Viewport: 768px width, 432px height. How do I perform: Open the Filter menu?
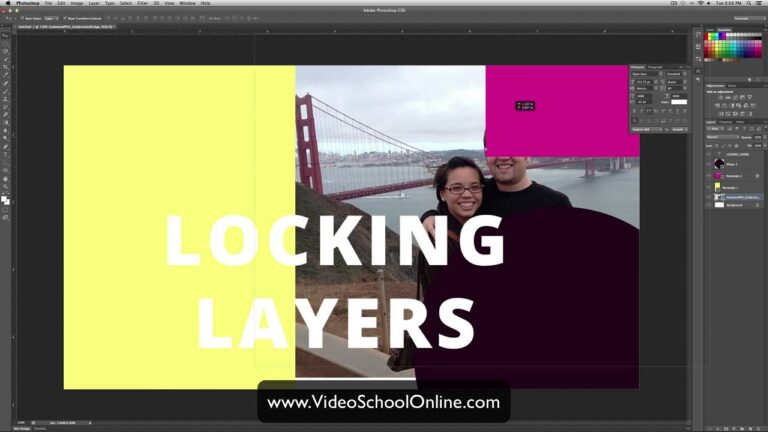point(143,3)
